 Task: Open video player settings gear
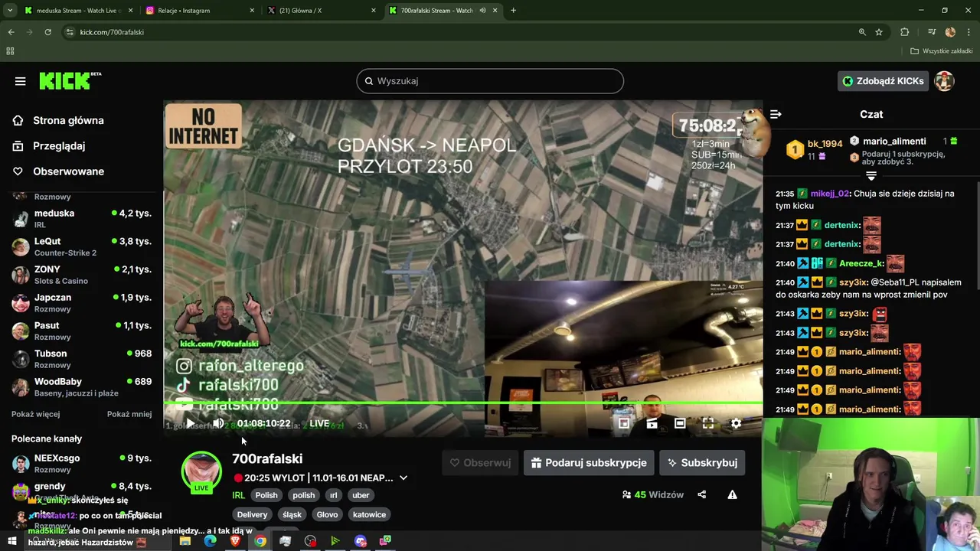coord(736,423)
